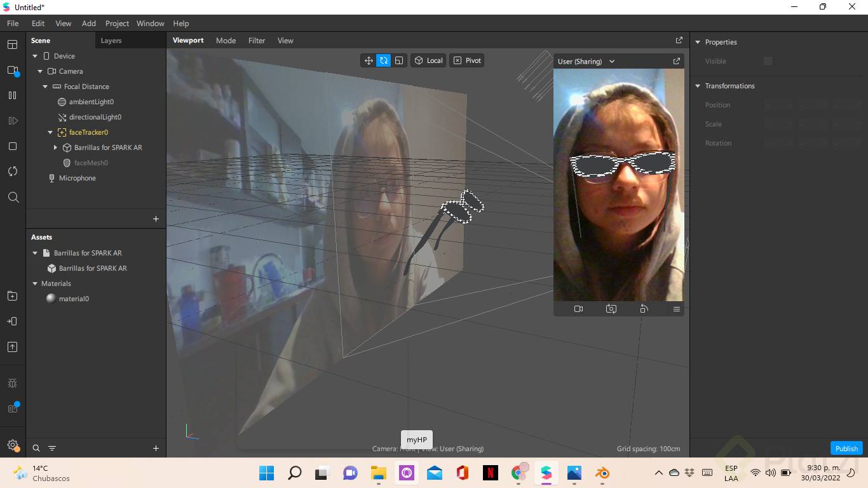Viewport: 868px width, 488px height.
Task: Expand the Barrillas for SPARK AR scene object
Action: [x=55, y=147]
